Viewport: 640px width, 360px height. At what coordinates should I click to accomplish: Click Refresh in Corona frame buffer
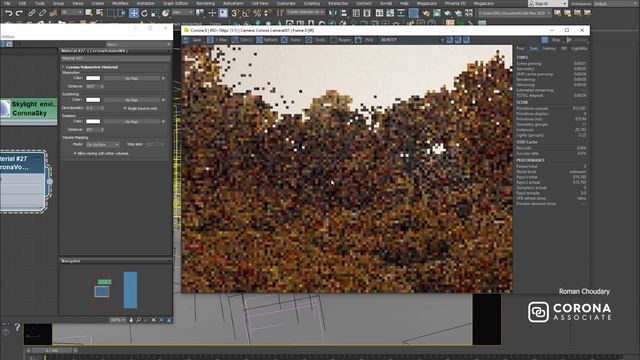coord(267,40)
